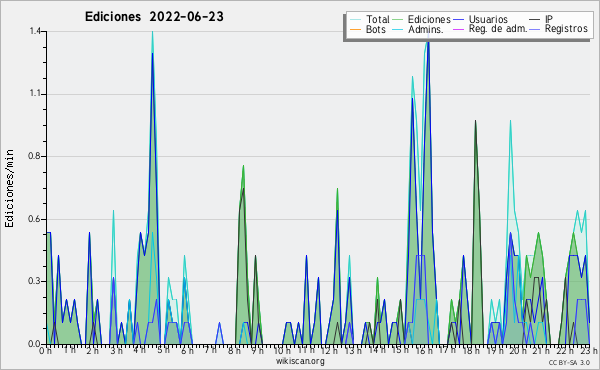Click the Admins. legend label

pyautogui.click(x=426, y=29)
